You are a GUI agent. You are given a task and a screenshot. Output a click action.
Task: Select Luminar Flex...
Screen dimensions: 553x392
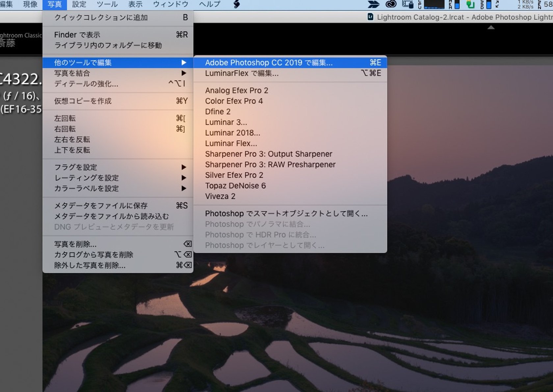pyautogui.click(x=290, y=144)
